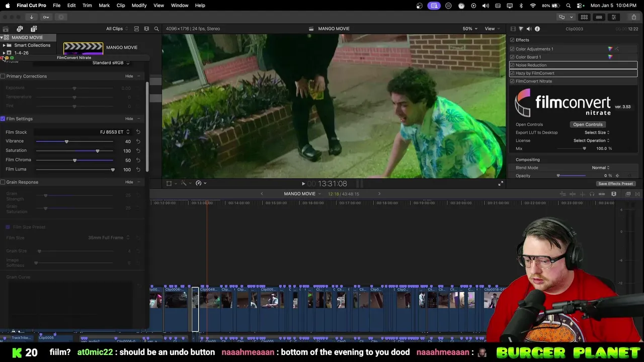Viewport: 644px width, 362px height.
Task: Reset the Film Stock selection
Action: pos(138,132)
